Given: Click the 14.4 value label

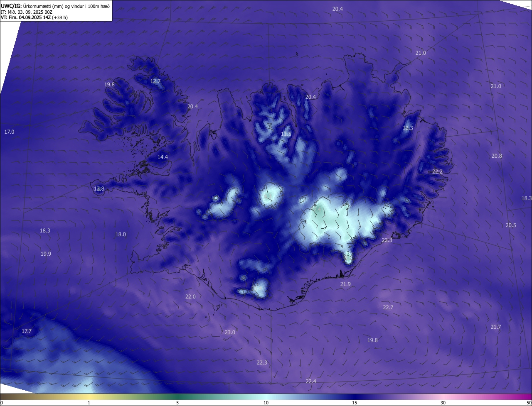Looking at the screenshot, I should click(163, 157).
